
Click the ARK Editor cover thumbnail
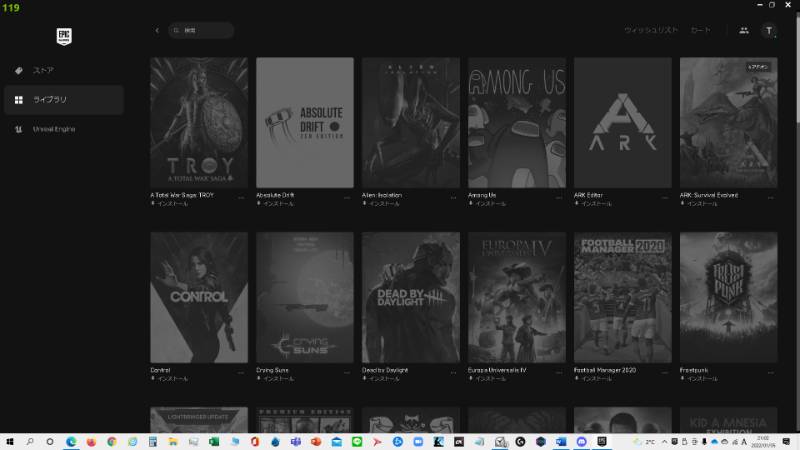[x=622, y=122]
